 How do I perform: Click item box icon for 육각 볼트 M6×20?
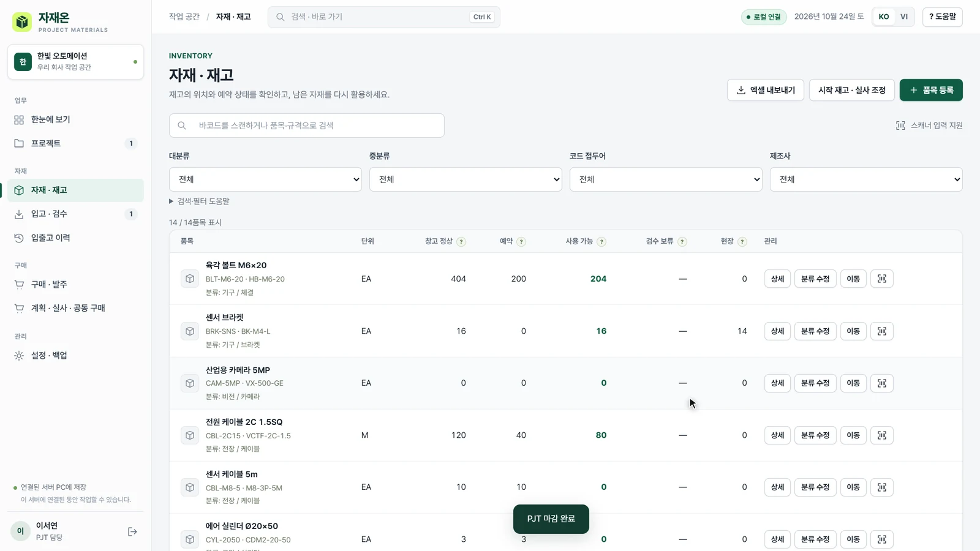pyautogui.click(x=190, y=279)
